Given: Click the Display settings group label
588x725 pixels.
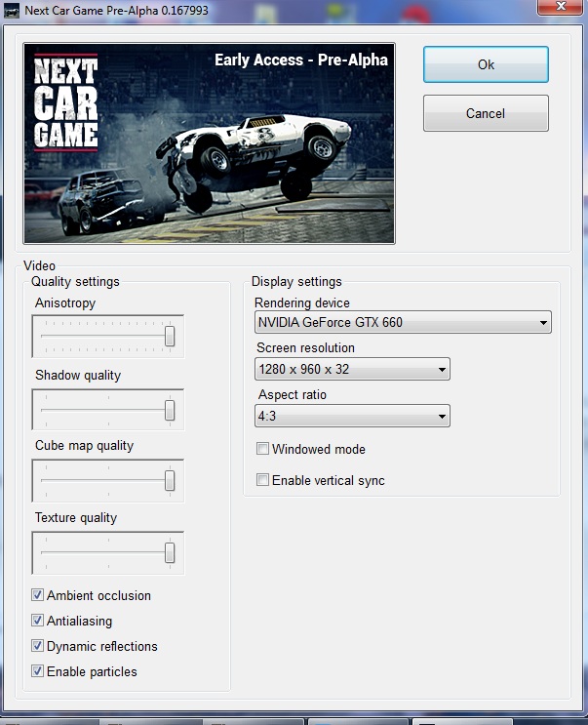Looking at the screenshot, I should pos(296,282).
